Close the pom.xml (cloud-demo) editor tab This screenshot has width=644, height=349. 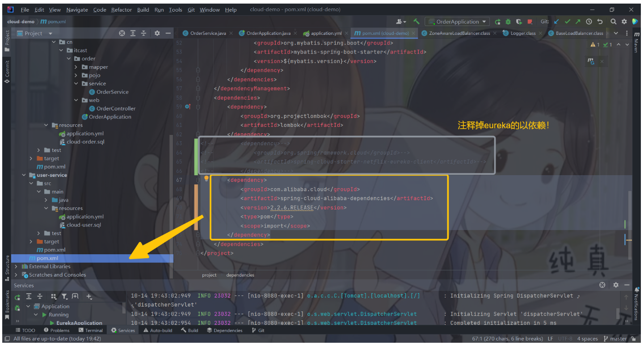tap(413, 33)
